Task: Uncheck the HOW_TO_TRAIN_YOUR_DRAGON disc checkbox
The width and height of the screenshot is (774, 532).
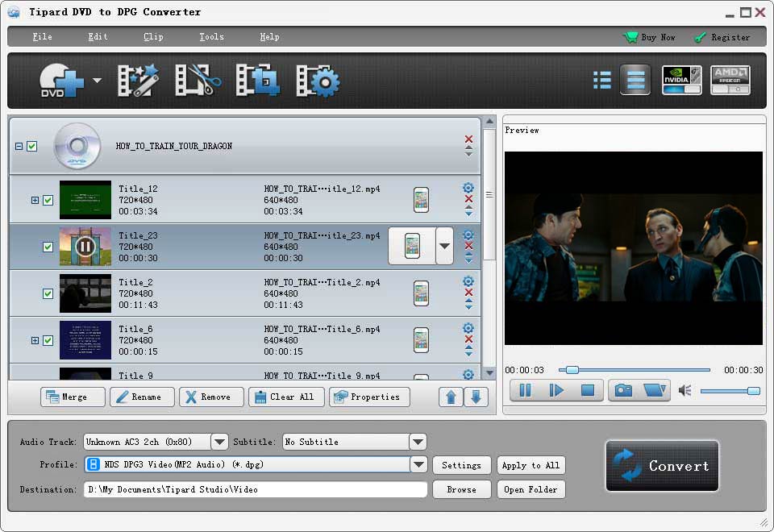Action: pyautogui.click(x=32, y=146)
